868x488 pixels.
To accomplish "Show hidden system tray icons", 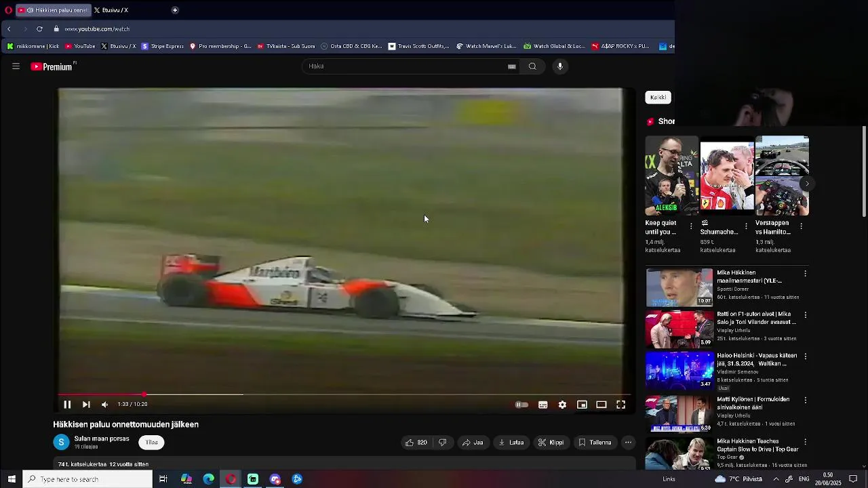I will tap(776, 479).
